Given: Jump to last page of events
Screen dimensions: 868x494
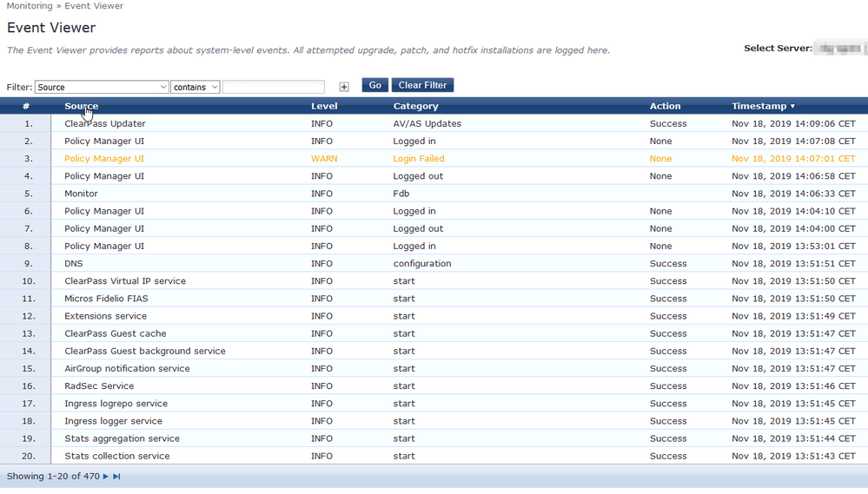Looking at the screenshot, I should pos(116,477).
